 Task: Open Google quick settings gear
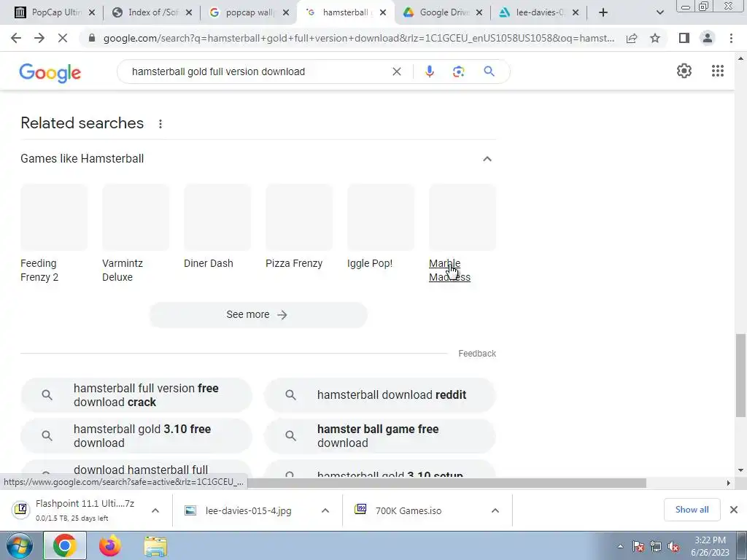pos(684,71)
